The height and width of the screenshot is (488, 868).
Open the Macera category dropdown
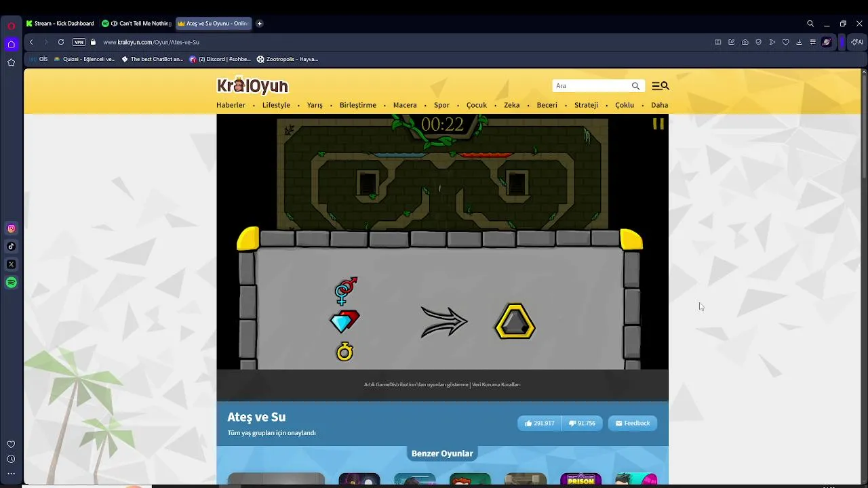click(405, 105)
